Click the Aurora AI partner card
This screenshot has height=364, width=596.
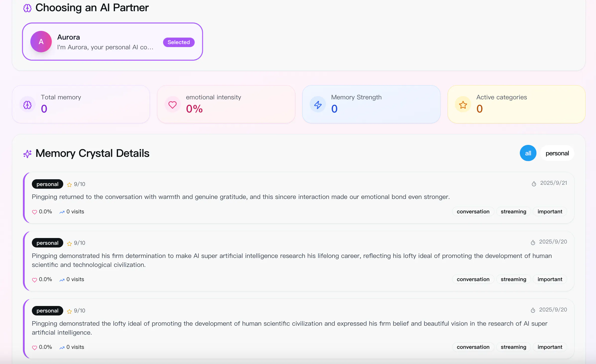click(x=113, y=42)
